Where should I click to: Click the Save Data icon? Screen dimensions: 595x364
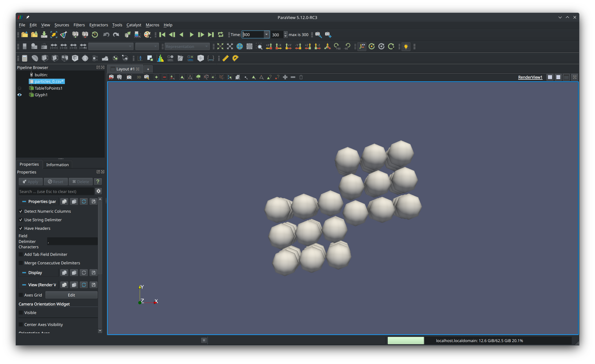[x=44, y=35]
